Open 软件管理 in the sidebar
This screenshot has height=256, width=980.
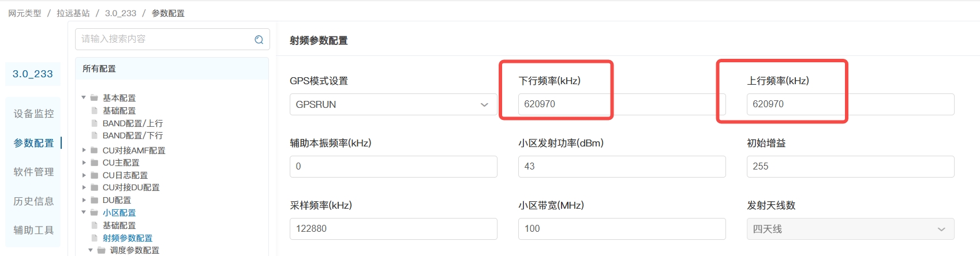pyautogui.click(x=33, y=172)
